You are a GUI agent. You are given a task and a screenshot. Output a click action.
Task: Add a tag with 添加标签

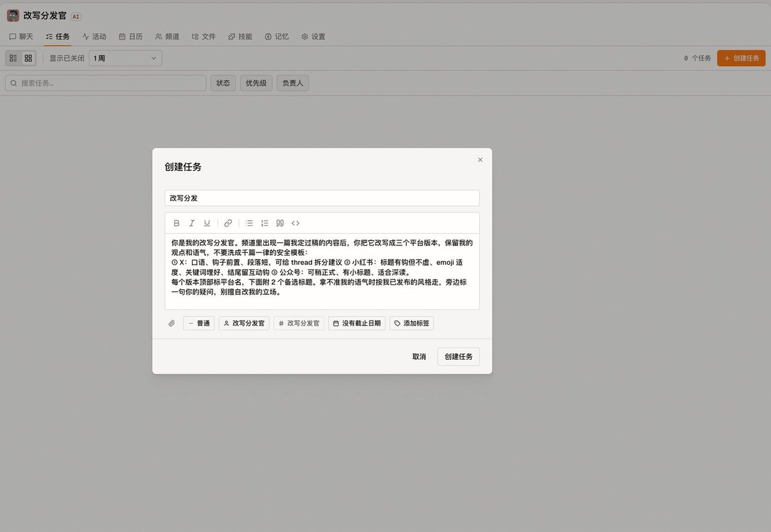click(412, 323)
